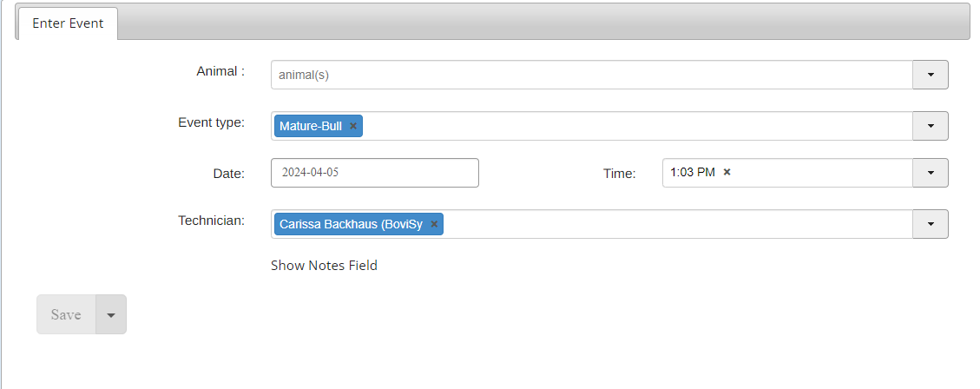Expand the Event type dropdown arrow
Screen dimensions: 980x389
(930, 126)
